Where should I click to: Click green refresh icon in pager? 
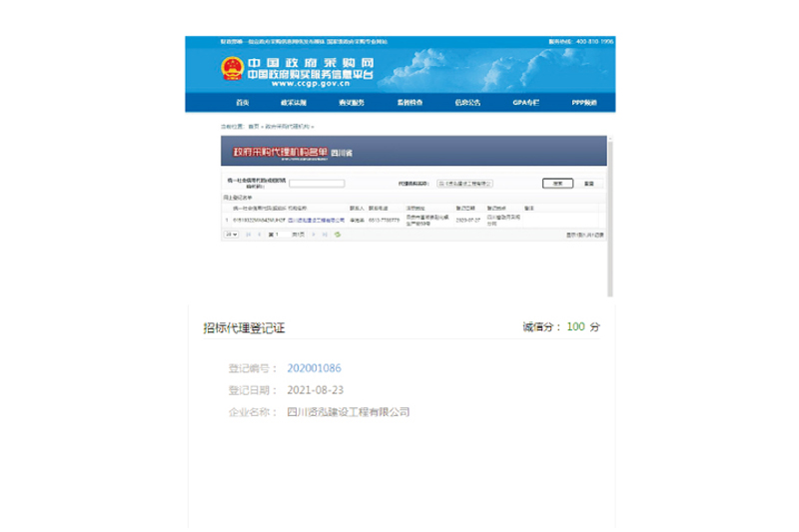pyautogui.click(x=339, y=235)
